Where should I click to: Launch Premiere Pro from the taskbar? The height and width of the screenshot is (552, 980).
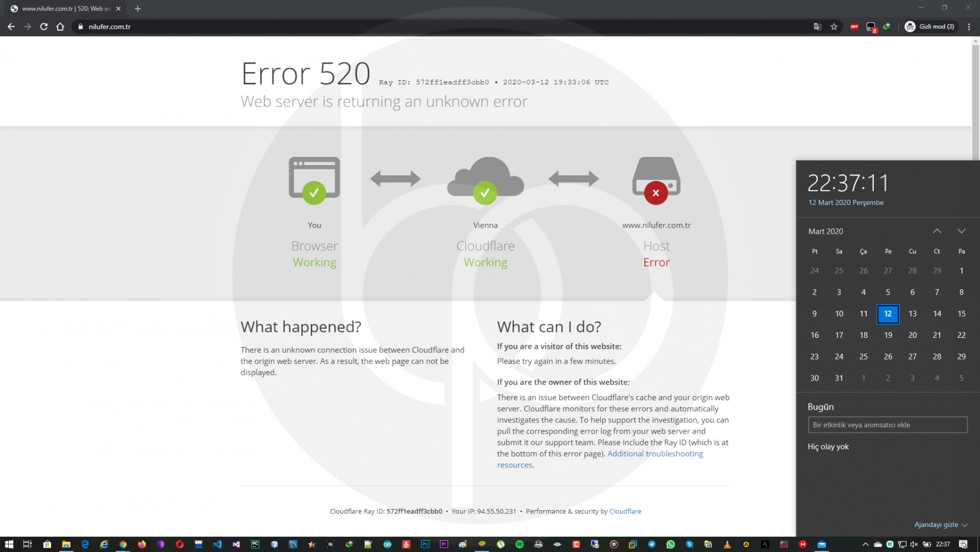pyautogui.click(x=444, y=544)
